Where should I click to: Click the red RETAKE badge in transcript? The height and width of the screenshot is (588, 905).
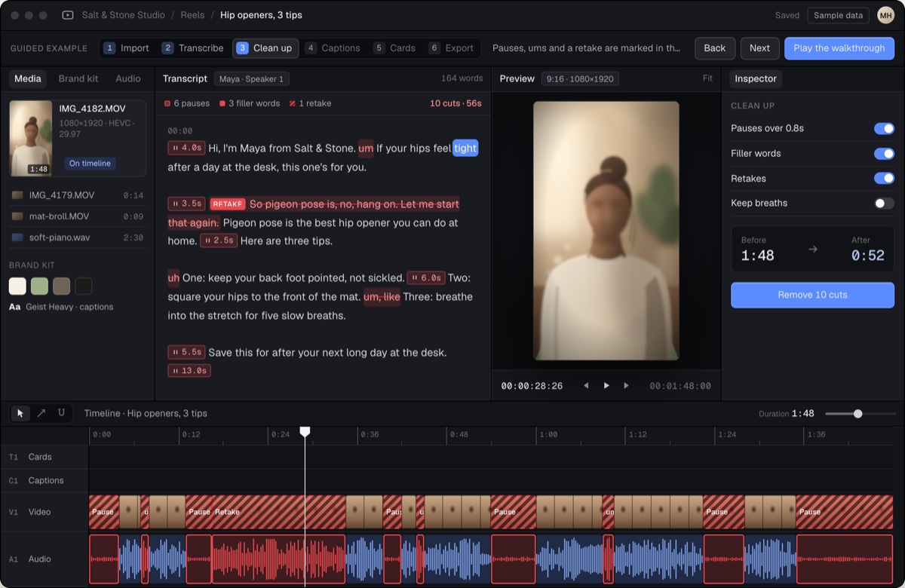coord(227,204)
